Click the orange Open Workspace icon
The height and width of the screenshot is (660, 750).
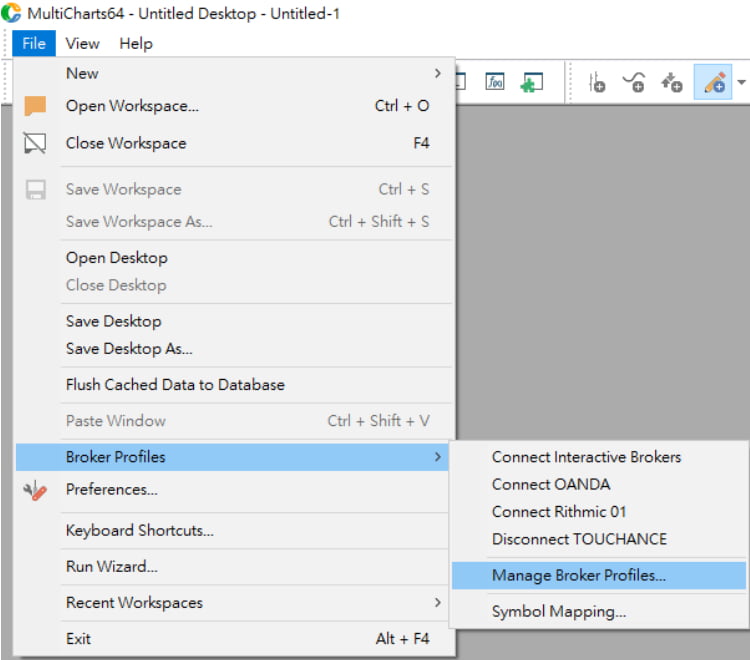click(x=35, y=106)
